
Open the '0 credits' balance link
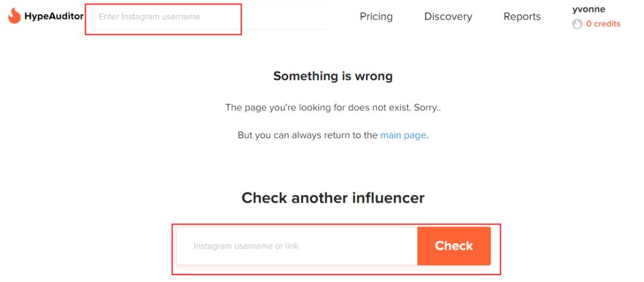pyautogui.click(x=603, y=24)
